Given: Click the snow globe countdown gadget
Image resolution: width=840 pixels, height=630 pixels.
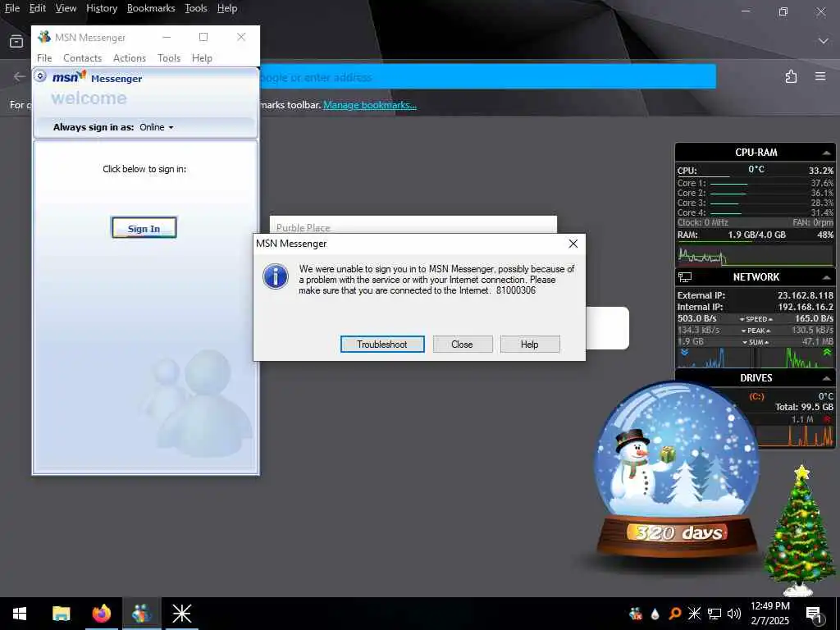Looking at the screenshot, I should (676, 470).
